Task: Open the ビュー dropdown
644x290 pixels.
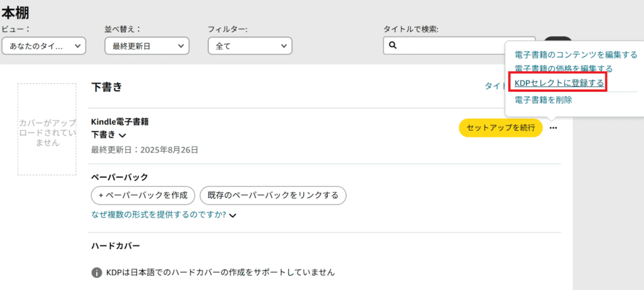Action: point(44,45)
